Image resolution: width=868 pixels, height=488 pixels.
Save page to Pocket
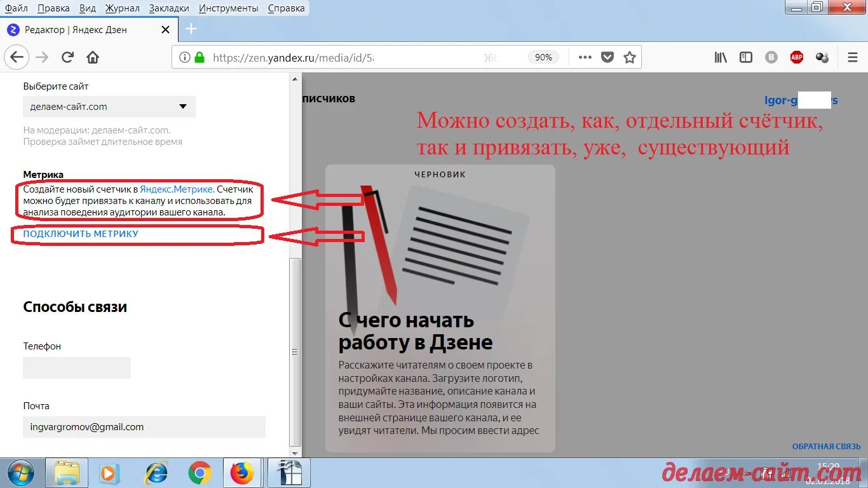607,57
